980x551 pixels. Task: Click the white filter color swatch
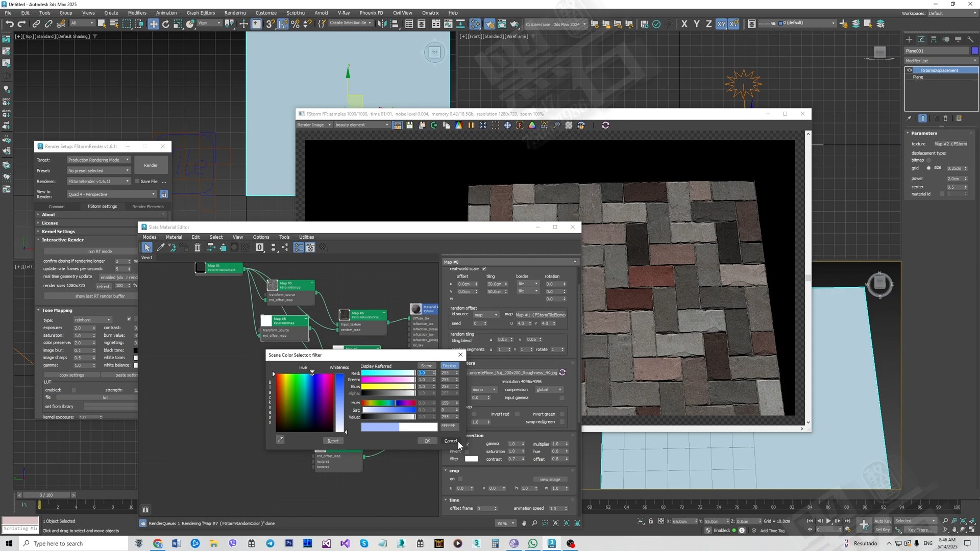pos(472,459)
